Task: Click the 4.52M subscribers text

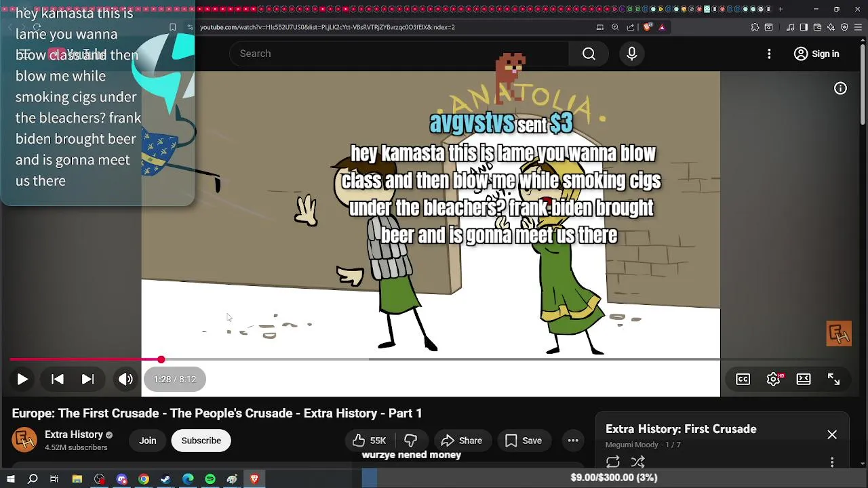Action: point(76,448)
